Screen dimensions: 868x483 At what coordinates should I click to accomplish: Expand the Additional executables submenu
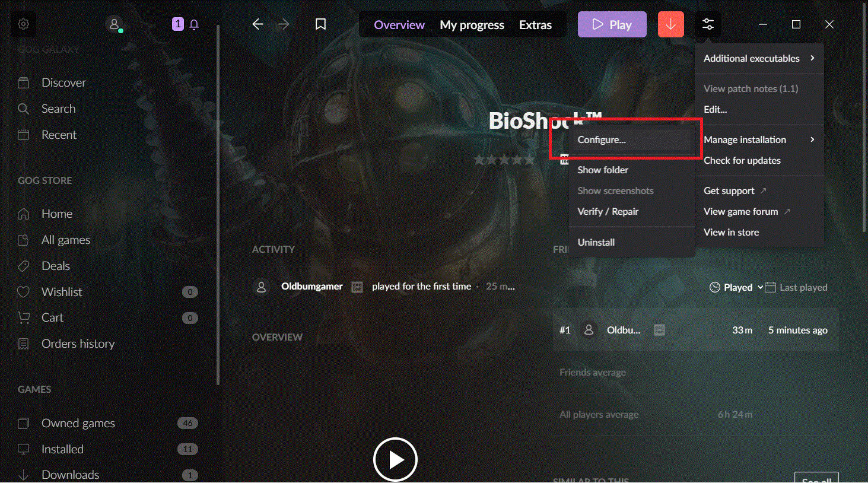[759, 58]
